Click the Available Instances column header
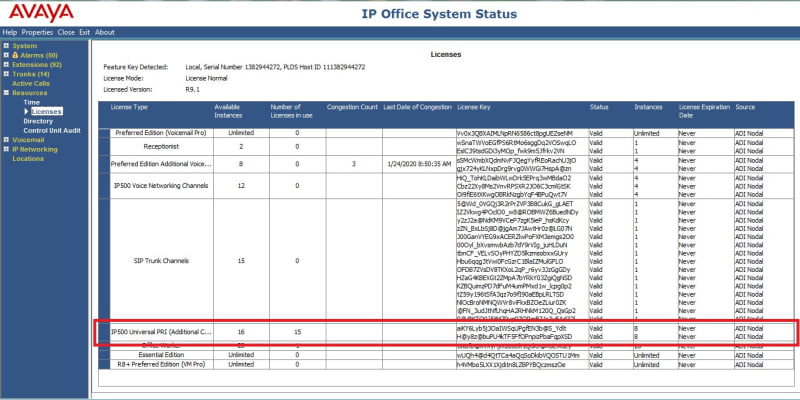Screen dimensions: 800x400 coord(227,111)
